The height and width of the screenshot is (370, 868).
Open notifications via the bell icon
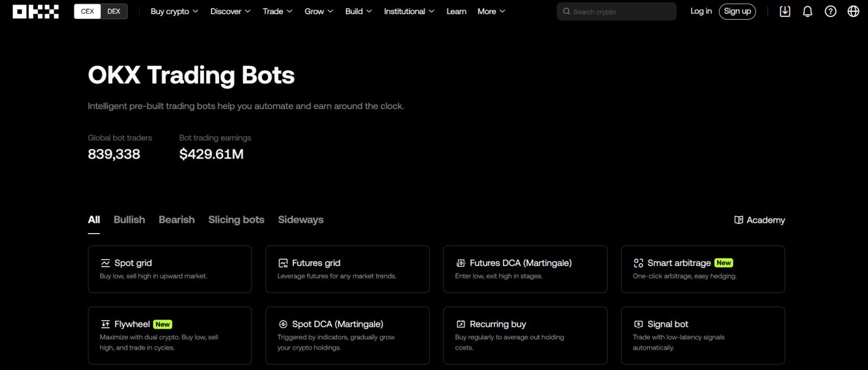tap(808, 11)
